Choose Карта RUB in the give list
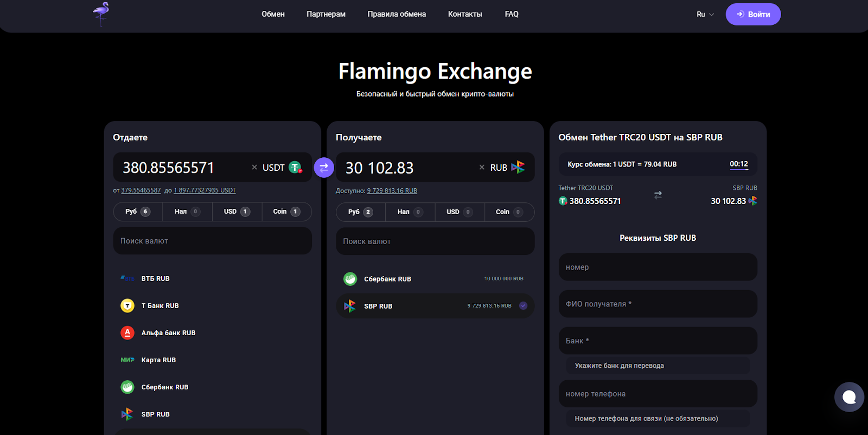The width and height of the screenshot is (868, 435). click(x=212, y=360)
